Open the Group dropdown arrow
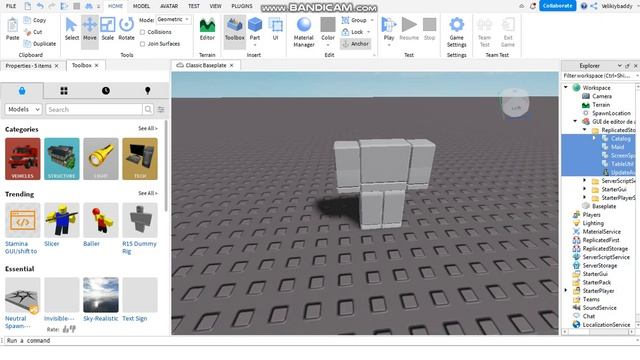This screenshot has height=360, width=640. (372, 20)
